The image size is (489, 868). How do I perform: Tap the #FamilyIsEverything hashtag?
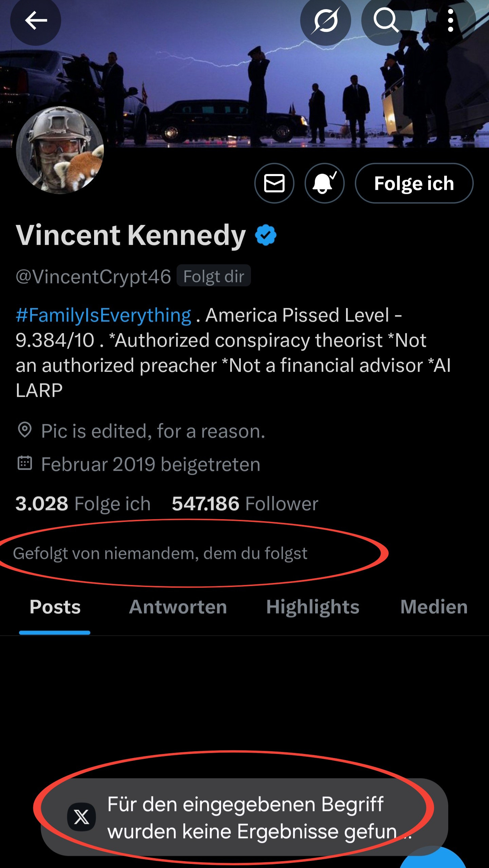(103, 315)
